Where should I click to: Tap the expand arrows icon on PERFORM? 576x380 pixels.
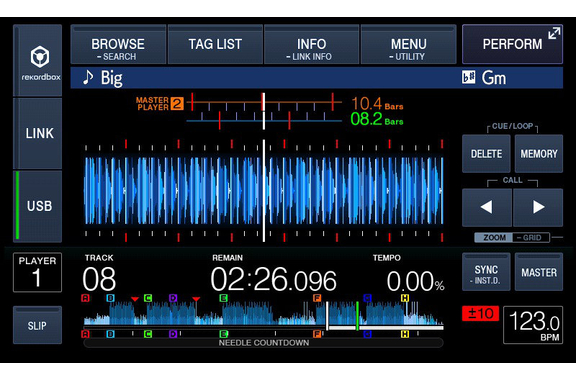pos(554,33)
